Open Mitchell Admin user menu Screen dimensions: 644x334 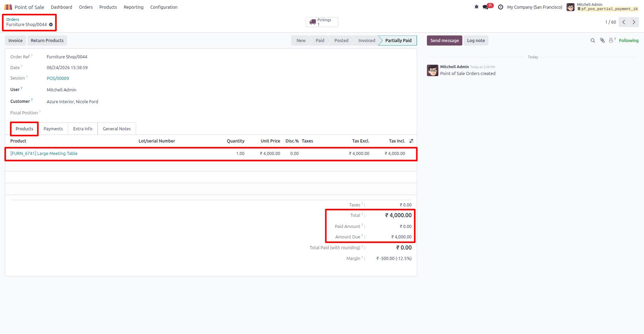(x=603, y=7)
